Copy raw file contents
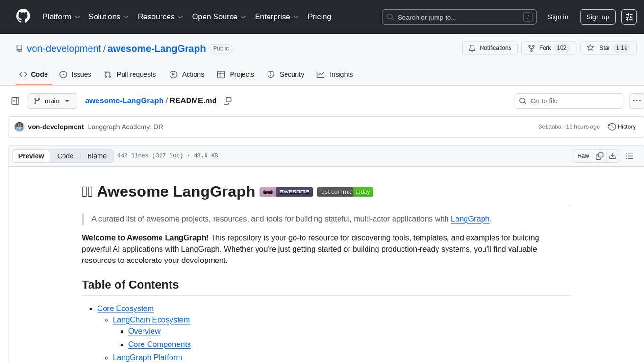 pos(599,156)
